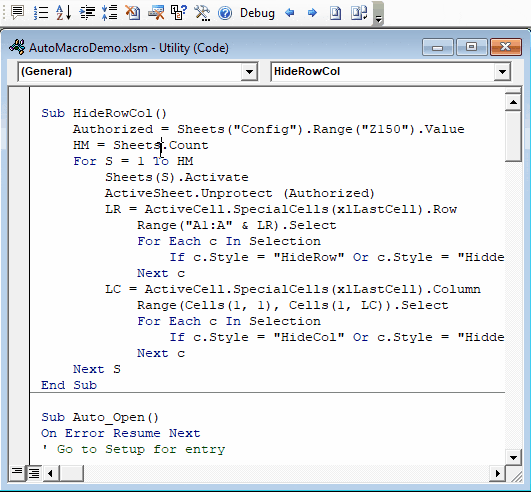Click the blue right arrow icon
The image size is (531, 492).
[x=312, y=13]
